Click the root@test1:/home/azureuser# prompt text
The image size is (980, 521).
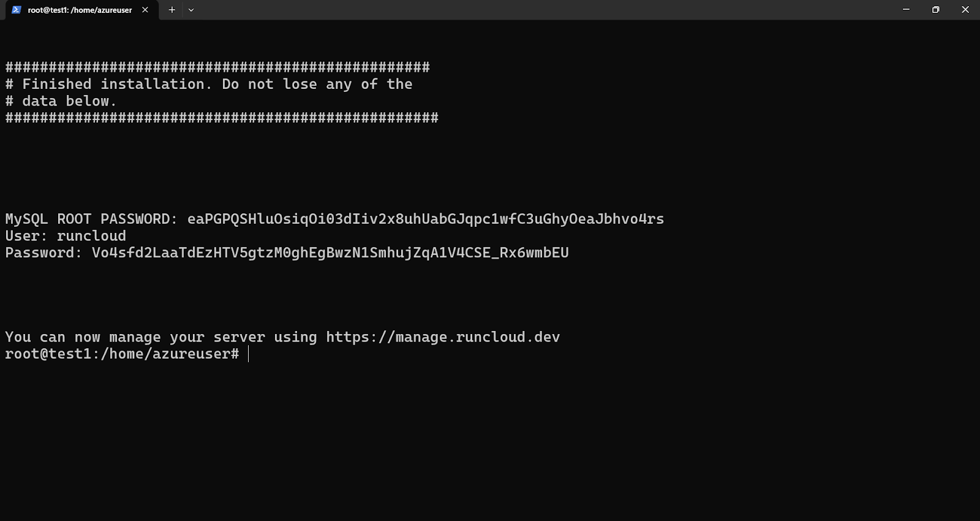[121, 354]
